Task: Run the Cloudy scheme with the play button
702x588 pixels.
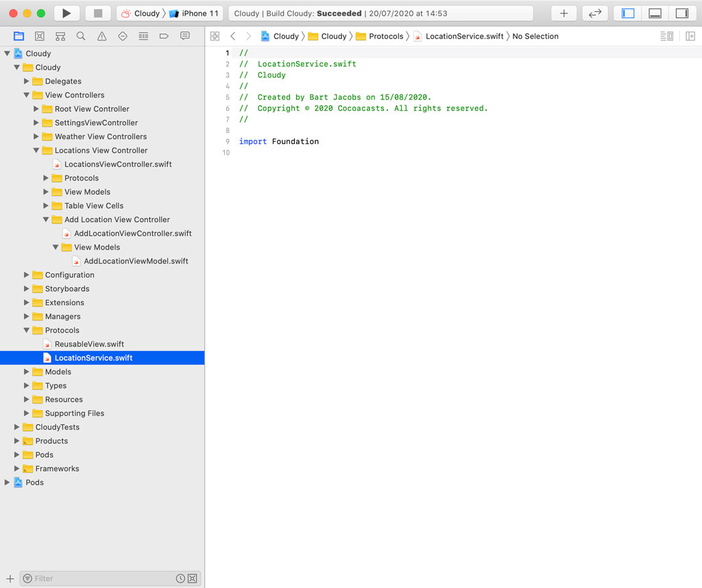Action: click(66, 12)
